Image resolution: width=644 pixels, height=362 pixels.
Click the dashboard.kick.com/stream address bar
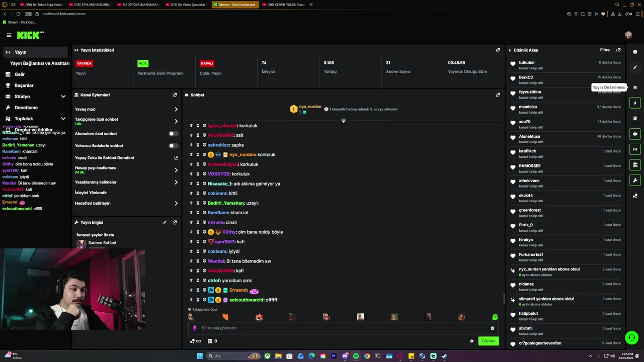[x=63, y=14]
